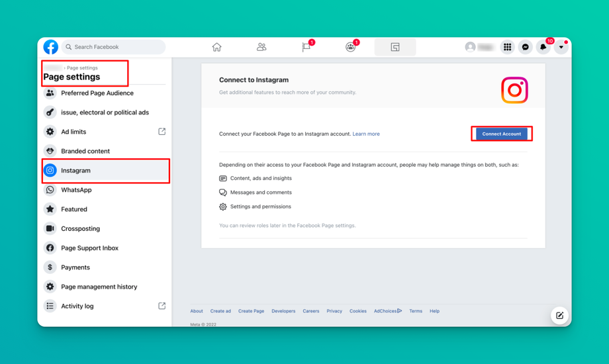Open the Cookies footer link
Image resolution: width=609 pixels, height=364 pixels.
click(x=358, y=311)
